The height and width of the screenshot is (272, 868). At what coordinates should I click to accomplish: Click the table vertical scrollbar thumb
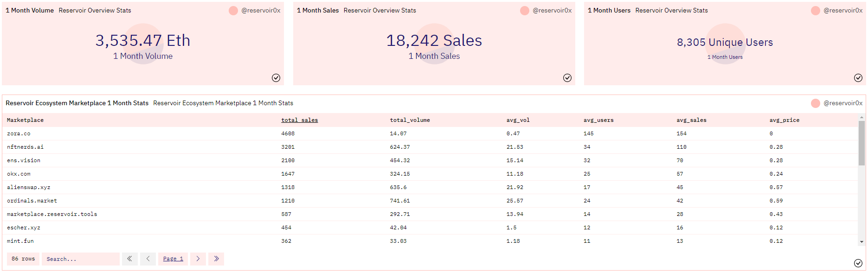862,143
